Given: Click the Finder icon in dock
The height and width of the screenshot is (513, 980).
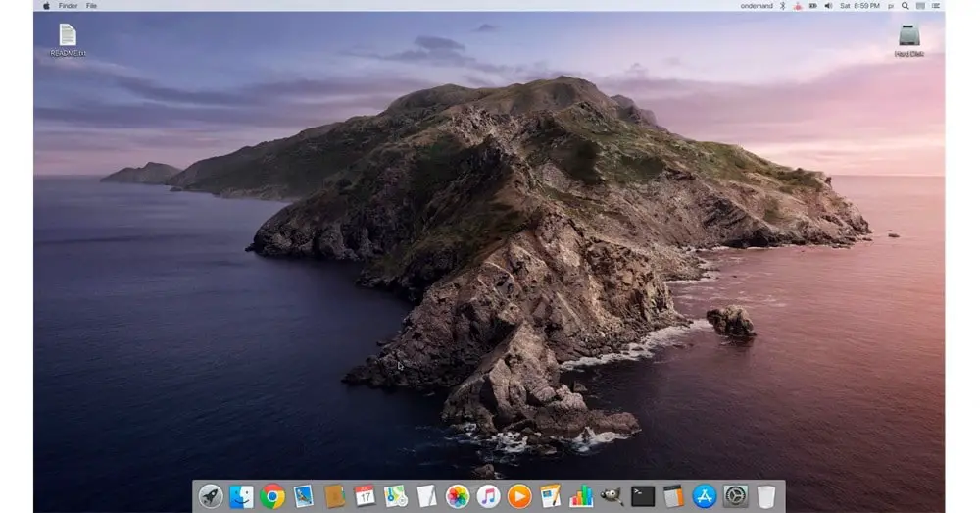Looking at the screenshot, I should (241, 496).
